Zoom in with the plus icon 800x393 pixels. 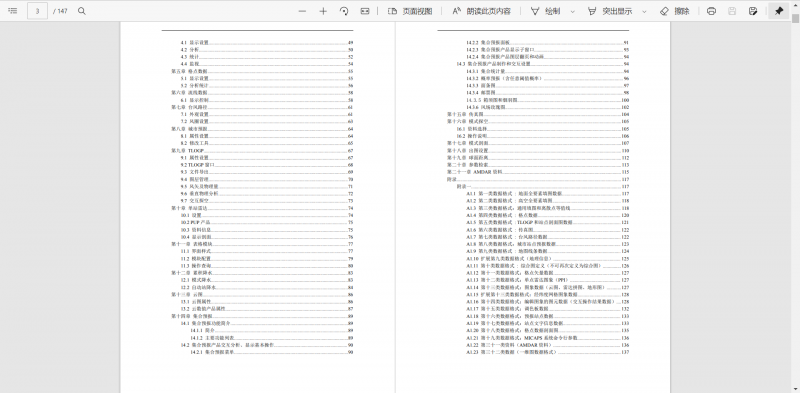(323, 11)
